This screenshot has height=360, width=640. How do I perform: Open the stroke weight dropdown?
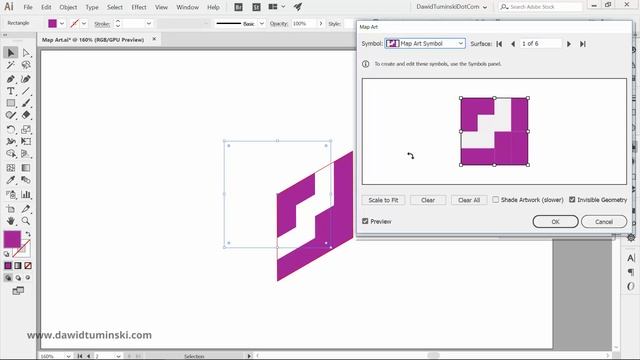(149, 24)
